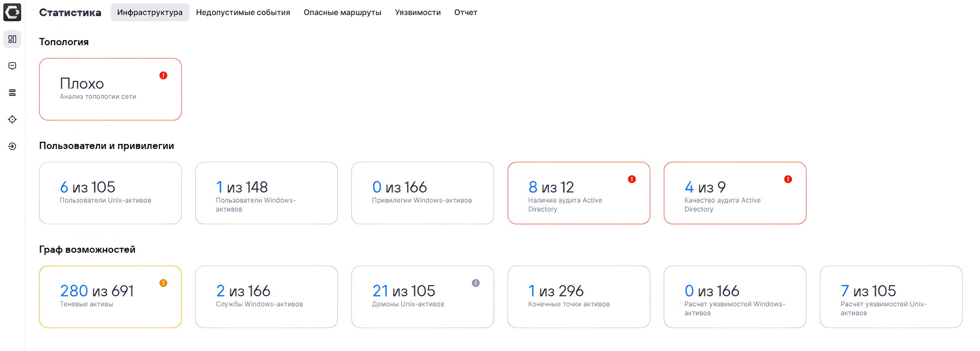Screen dimensions: 980x351
Task: Click the application logo in the sidebar
Action: coord(12,13)
